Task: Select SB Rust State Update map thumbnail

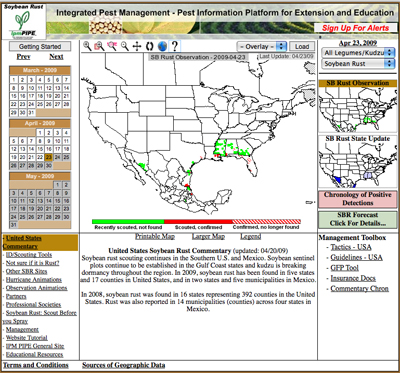Action: point(358,165)
